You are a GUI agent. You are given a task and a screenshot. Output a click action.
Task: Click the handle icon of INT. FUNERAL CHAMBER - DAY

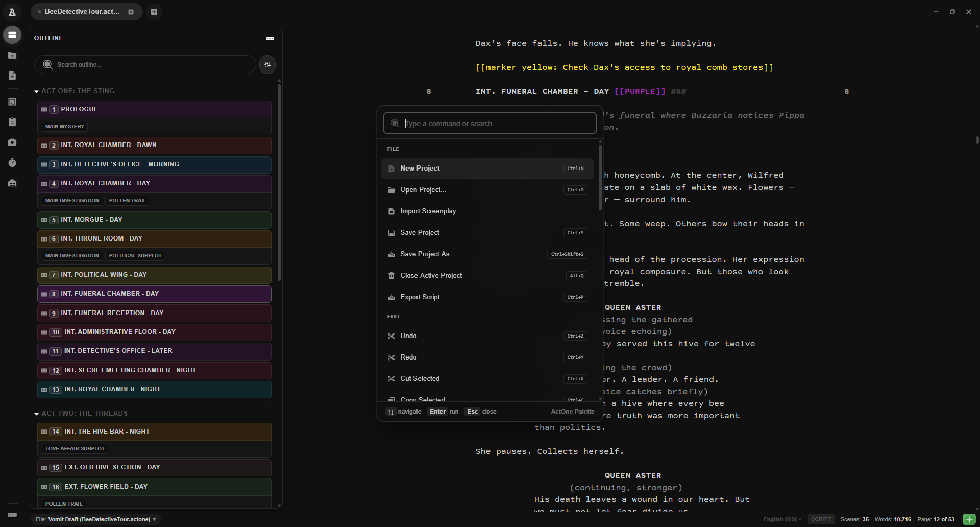44,294
